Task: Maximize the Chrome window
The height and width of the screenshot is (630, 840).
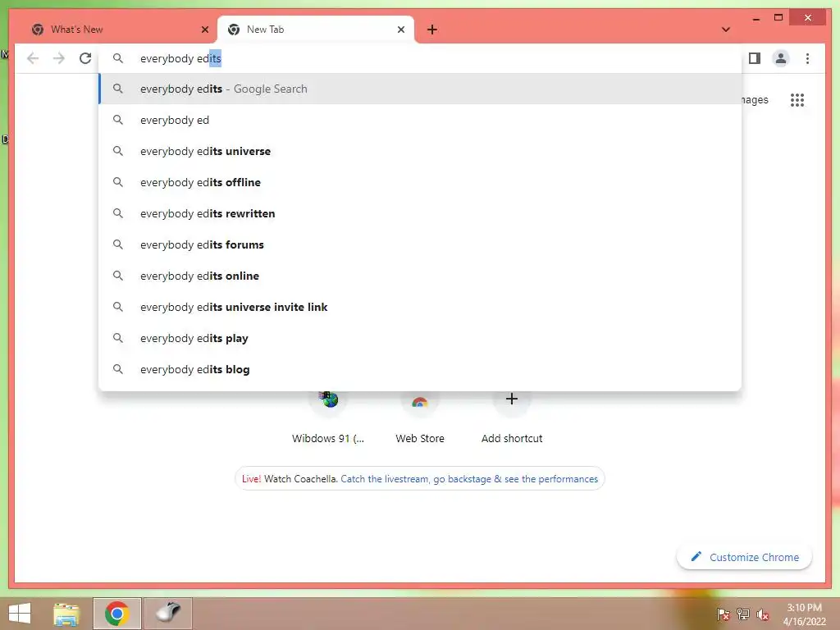Action: click(x=778, y=18)
